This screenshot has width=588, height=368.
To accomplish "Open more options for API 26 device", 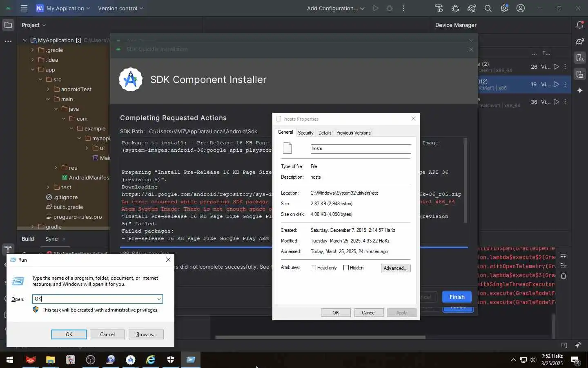I will [x=565, y=67].
